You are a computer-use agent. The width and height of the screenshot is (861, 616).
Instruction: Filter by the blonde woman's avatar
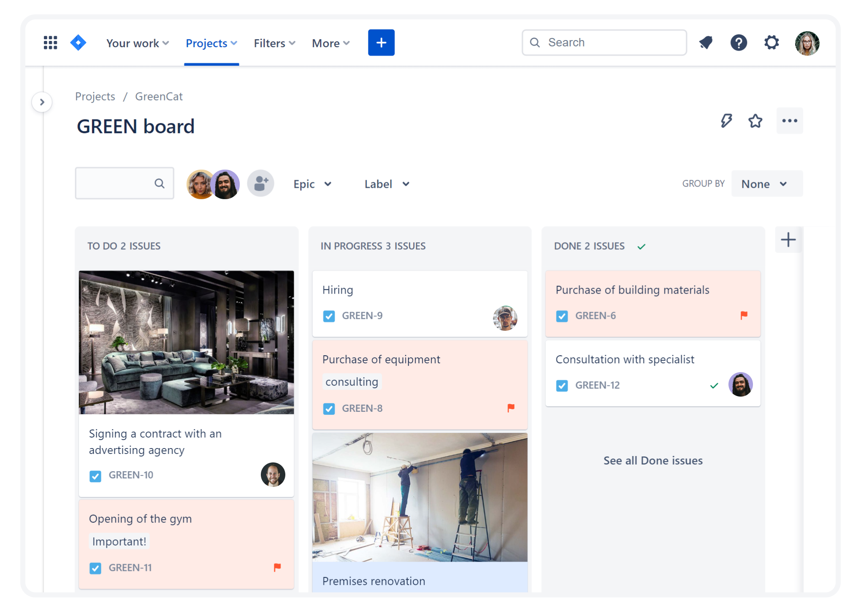pyautogui.click(x=199, y=184)
